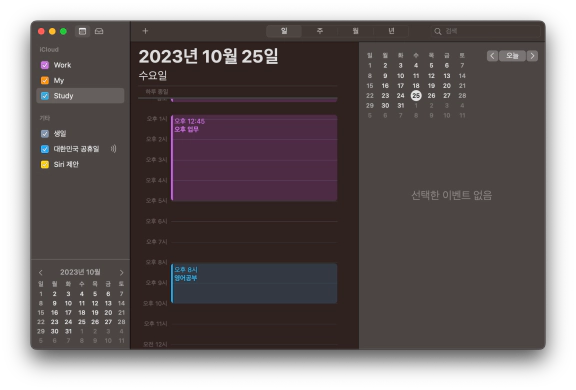Toggle the Siri 제안 calendar checkbox

[x=45, y=165]
